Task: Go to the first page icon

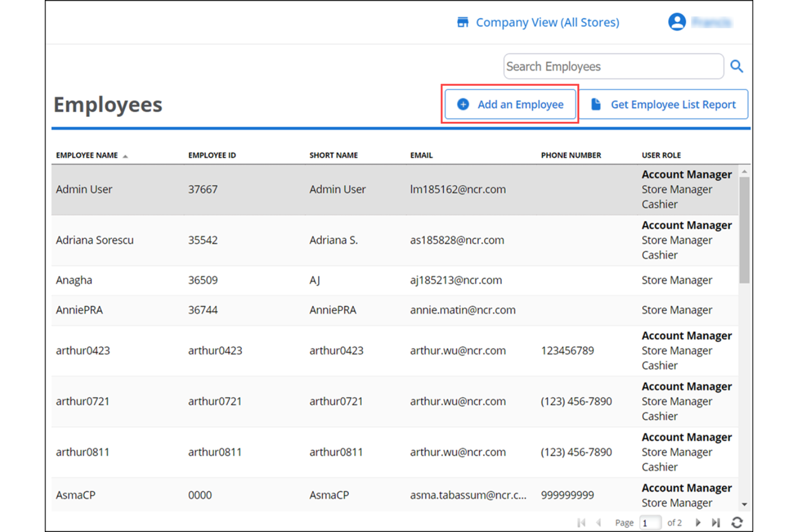Action: pyautogui.click(x=581, y=522)
